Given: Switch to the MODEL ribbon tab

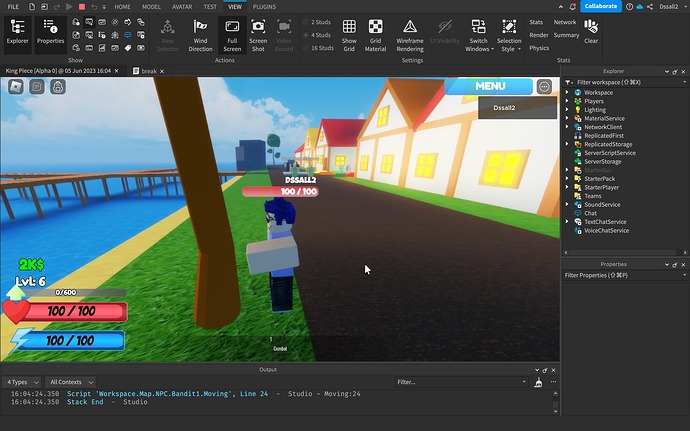Looking at the screenshot, I should point(151,7).
